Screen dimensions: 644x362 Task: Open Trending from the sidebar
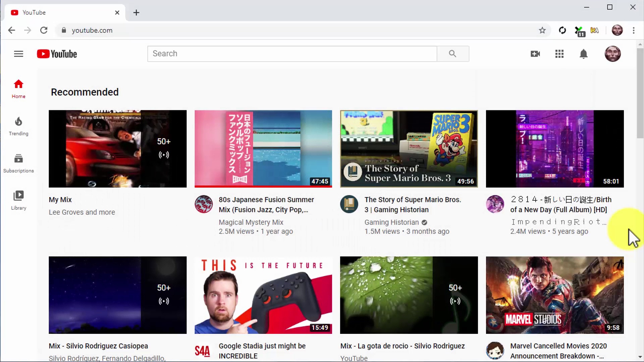click(18, 126)
